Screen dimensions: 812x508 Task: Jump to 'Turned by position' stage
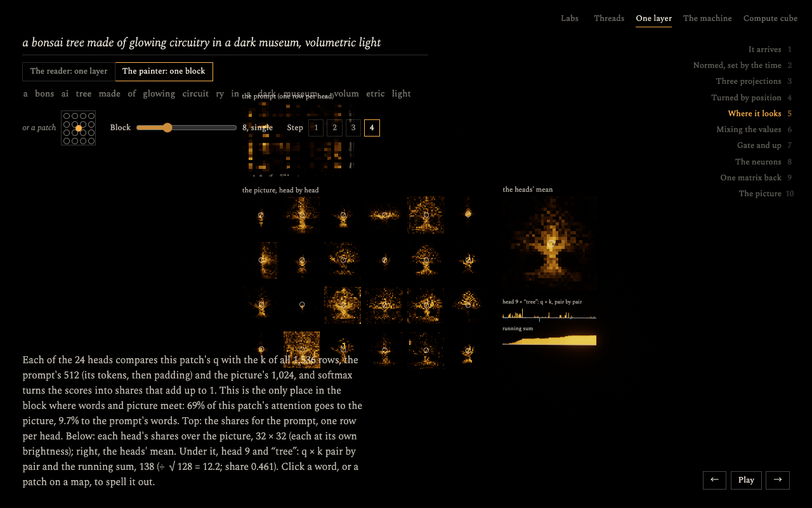point(751,98)
